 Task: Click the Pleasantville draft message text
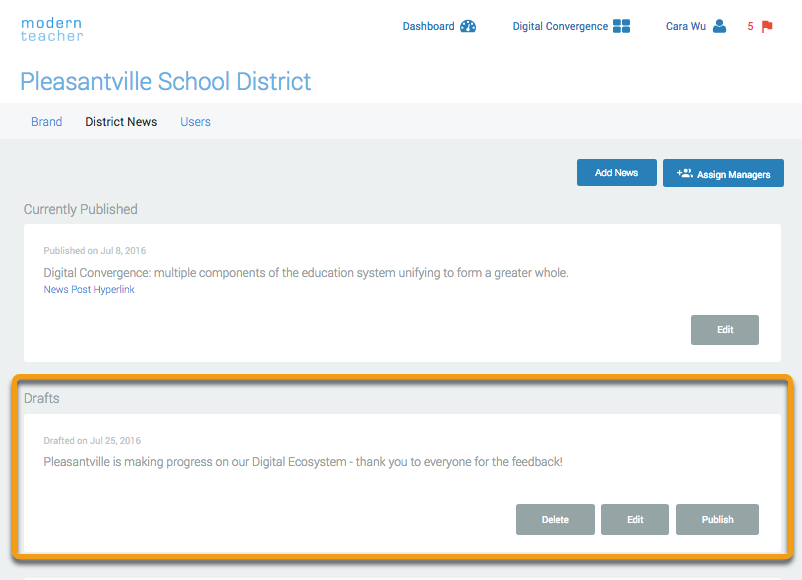pyautogui.click(x=303, y=462)
